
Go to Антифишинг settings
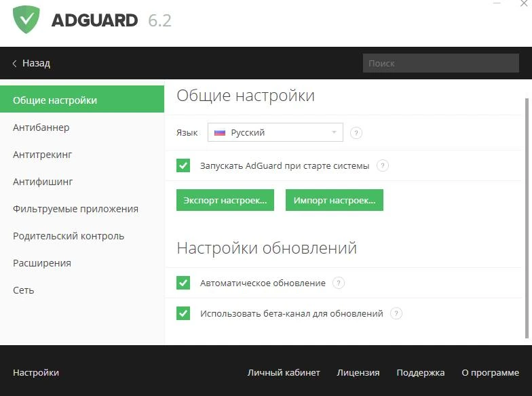pyautogui.click(x=43, y=182)
